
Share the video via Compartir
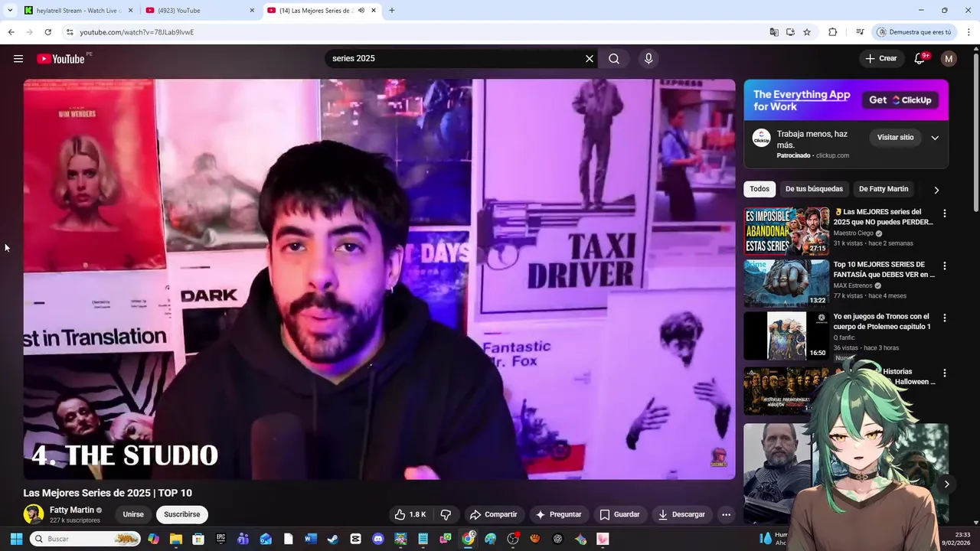coord(494,514)
